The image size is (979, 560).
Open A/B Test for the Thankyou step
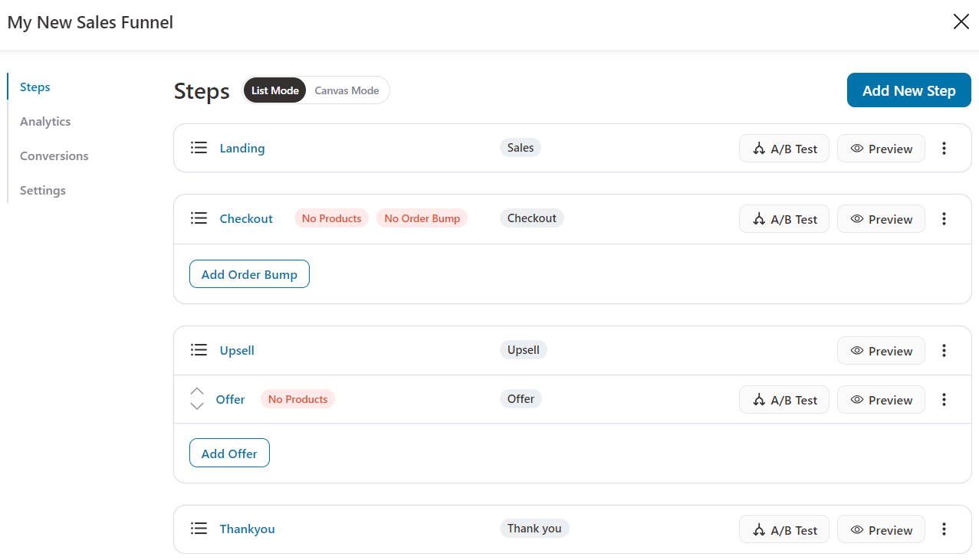(x=784, y=529)
